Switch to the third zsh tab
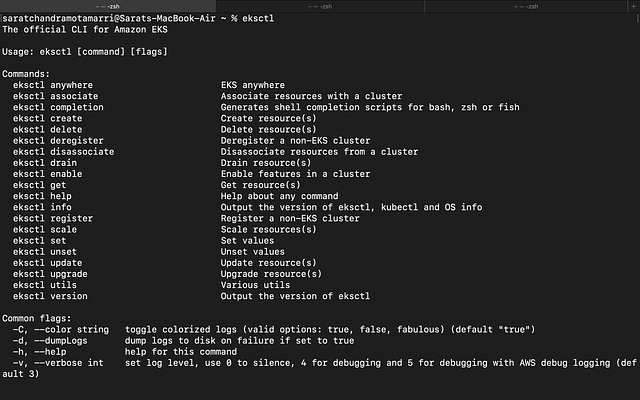Screen dimensions: 640x400 [526, 6]
